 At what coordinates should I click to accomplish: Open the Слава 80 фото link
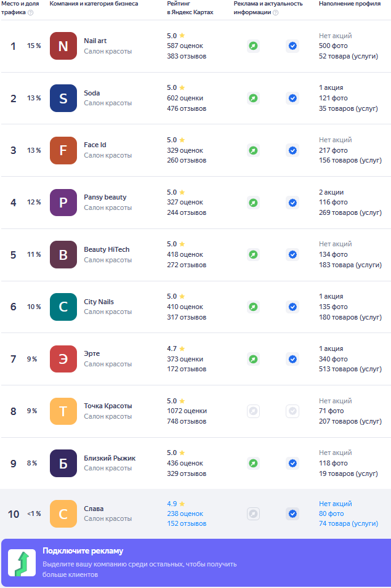tap(331, 513)
